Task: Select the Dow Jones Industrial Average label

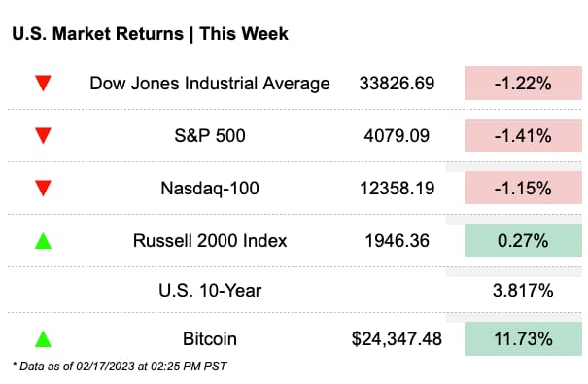Action: point(210,84)
